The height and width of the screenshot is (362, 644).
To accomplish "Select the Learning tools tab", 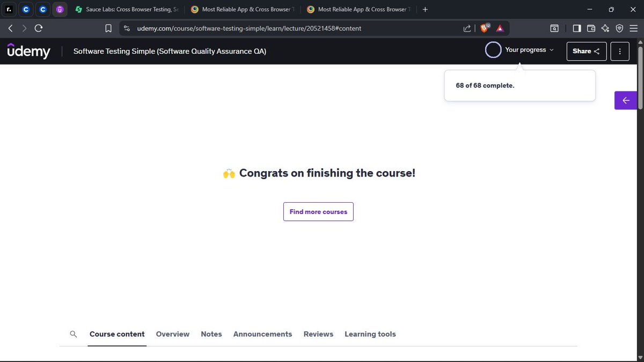I will (370, 334).
